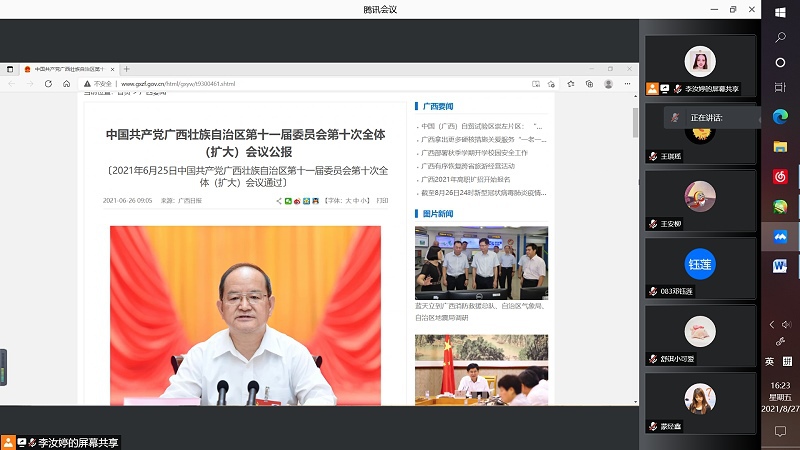Image resolution: width=800 pixels, height=450 pixels.
Task: Click immersive reader icon in address bar
Action: (x=536, y=84)
